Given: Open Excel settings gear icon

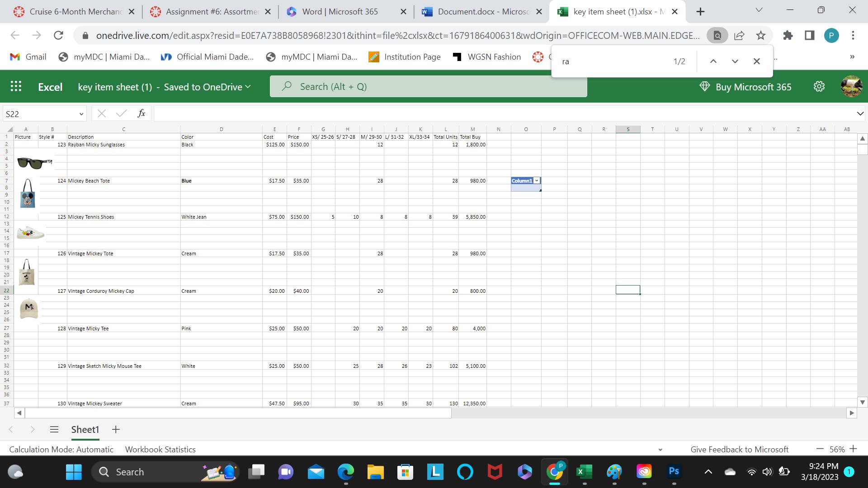Looking at the screenshot, I should [819, 86].
